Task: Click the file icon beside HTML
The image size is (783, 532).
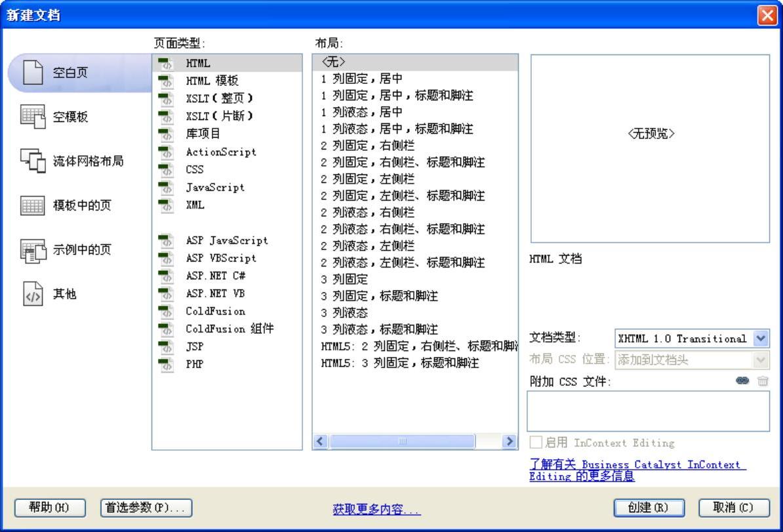Action: pos(166,63)
